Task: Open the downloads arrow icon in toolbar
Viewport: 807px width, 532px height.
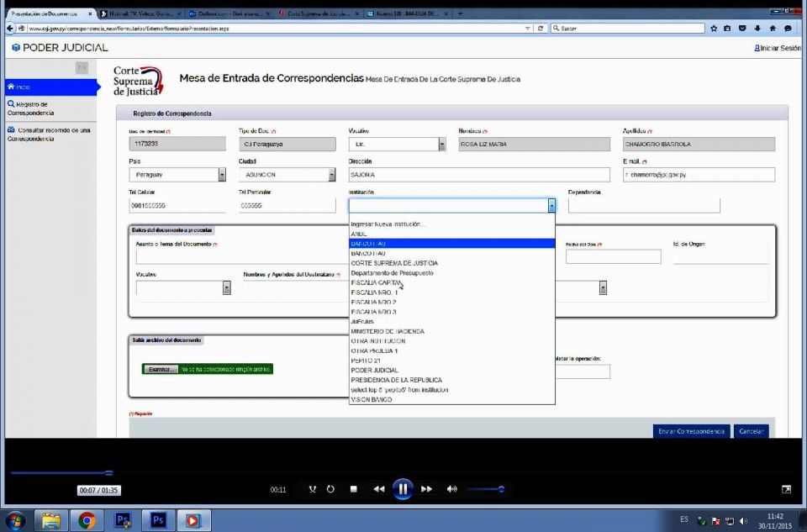Action: tap(757, 29)
